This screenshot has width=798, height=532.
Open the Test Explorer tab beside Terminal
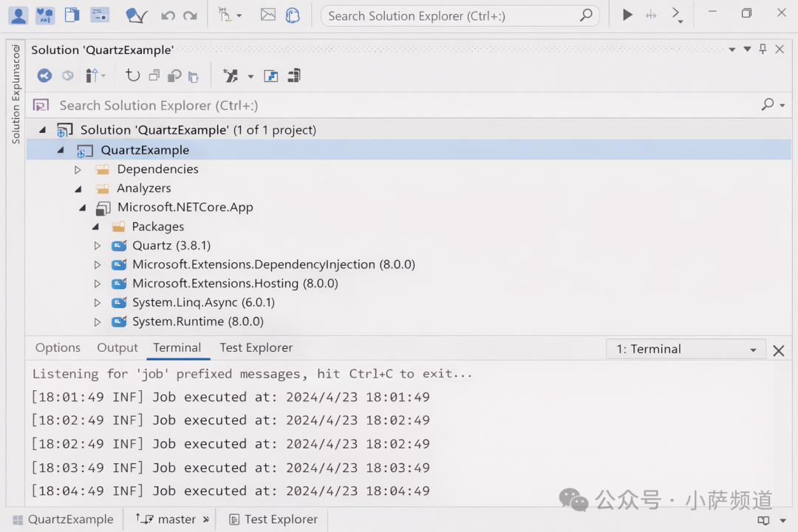(x=256, y=348)
